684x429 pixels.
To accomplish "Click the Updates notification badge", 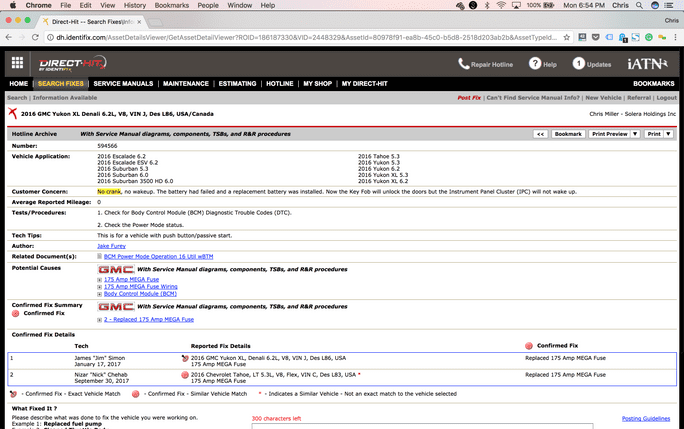I will click(x=578, y=63).
